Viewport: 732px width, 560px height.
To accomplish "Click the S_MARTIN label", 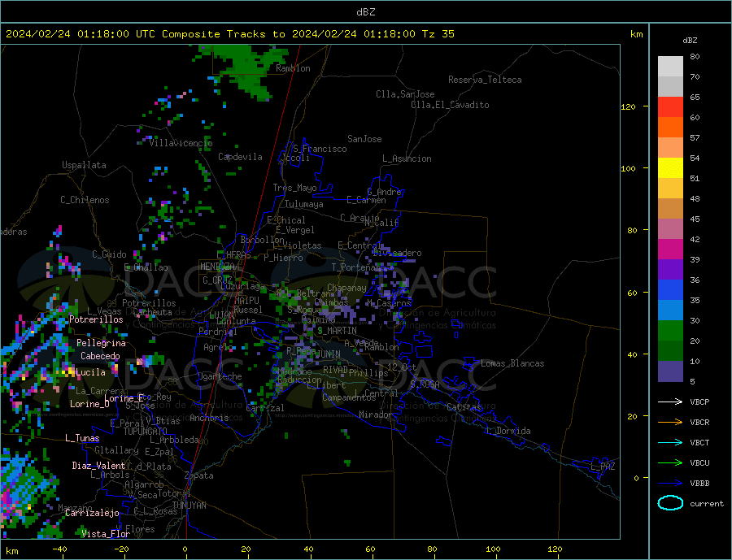I will (337, 331).
